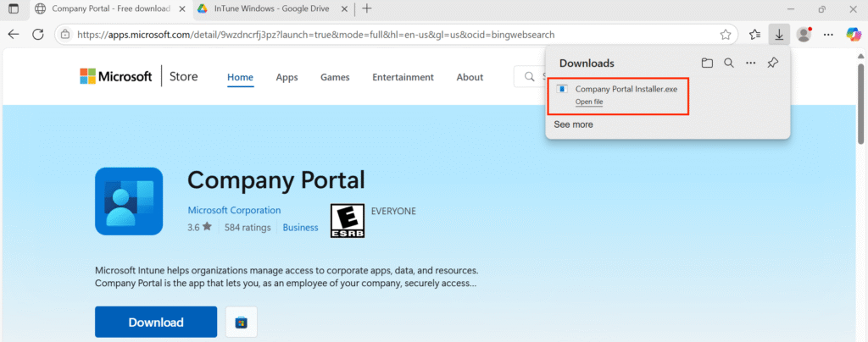The height and width of the screenshot is (342, 868).
Task: Click the search downloads magnifier icon
Action: point(728,63)
